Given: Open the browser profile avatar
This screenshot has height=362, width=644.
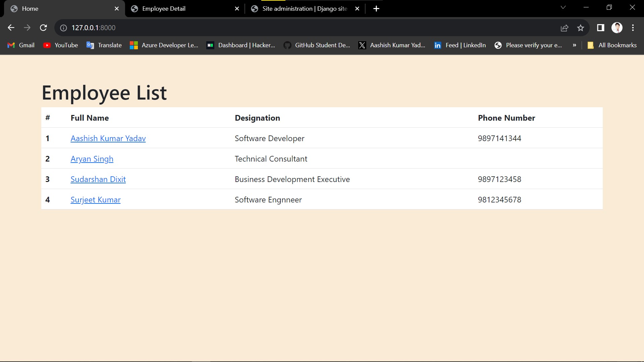Looking at the screenshot, I should (618, 28).
